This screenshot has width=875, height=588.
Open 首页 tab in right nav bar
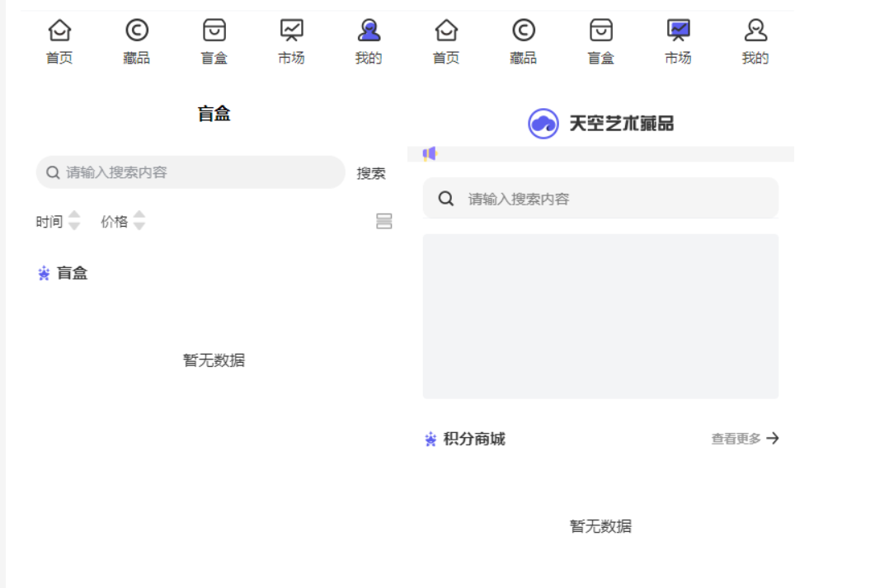point(446,42)
